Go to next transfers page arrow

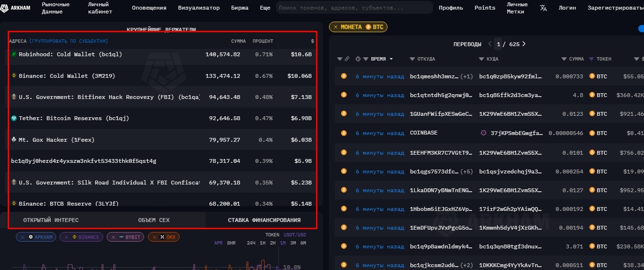pos(524,44)
